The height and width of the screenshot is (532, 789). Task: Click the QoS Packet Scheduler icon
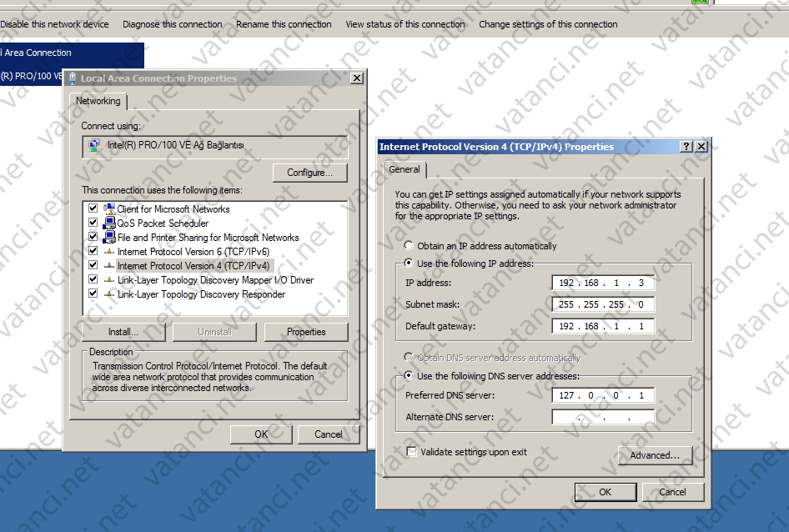click(108, 223)
